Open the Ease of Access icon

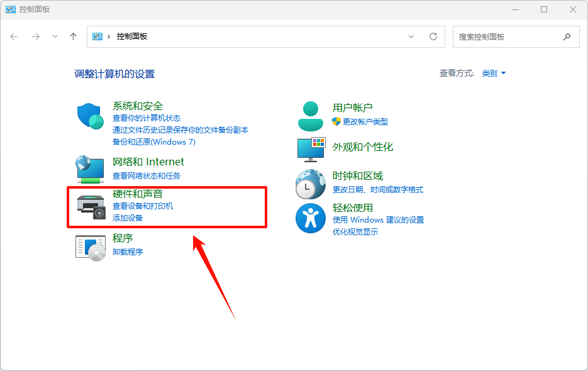[310, 218]
